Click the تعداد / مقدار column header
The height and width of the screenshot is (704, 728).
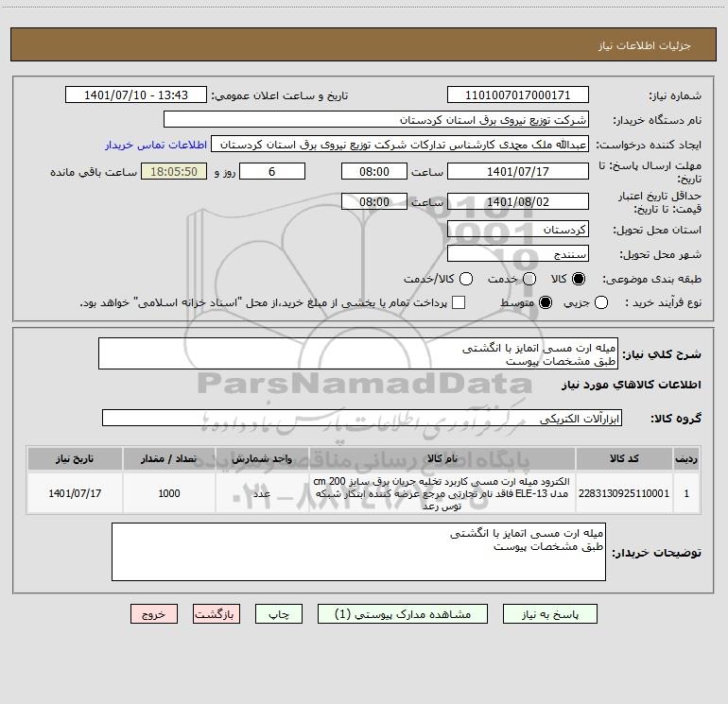click(x=169, y=458)
